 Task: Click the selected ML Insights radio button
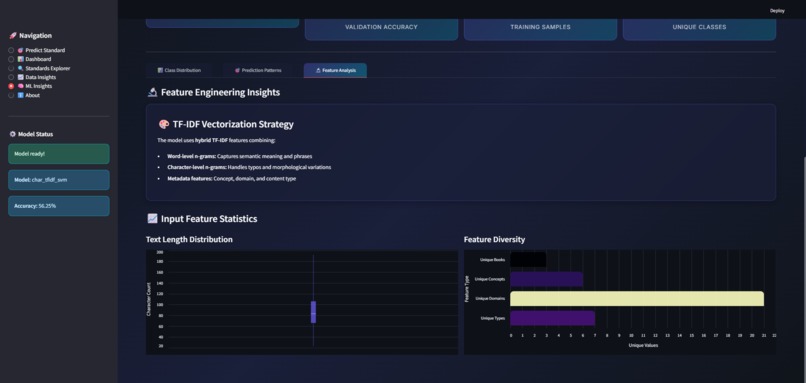(x=11, y=86)
